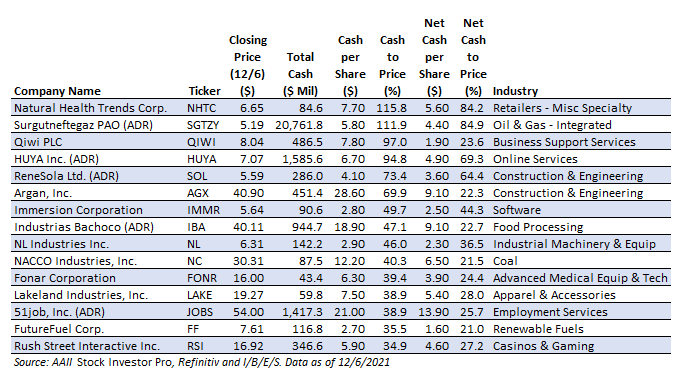Select the Natural Health Trends Corp. cell
The height and width of the screenshot is (382, 684).
coord(90,108)
